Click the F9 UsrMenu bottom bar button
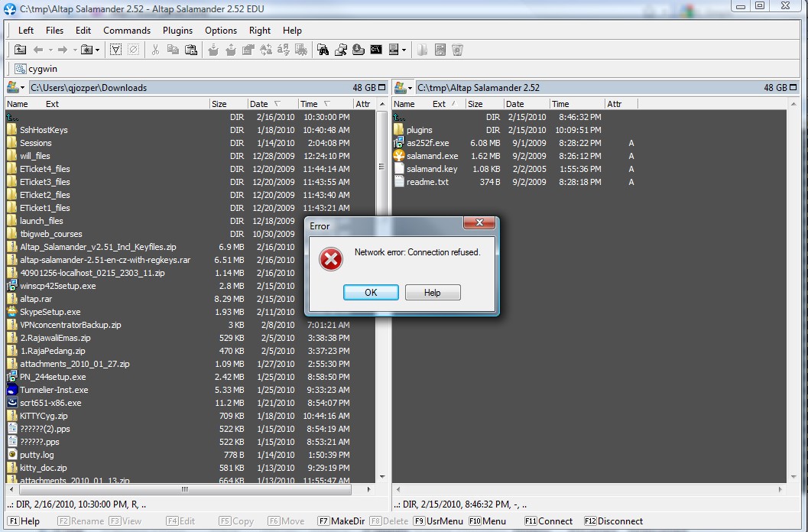 pos(438,521)
